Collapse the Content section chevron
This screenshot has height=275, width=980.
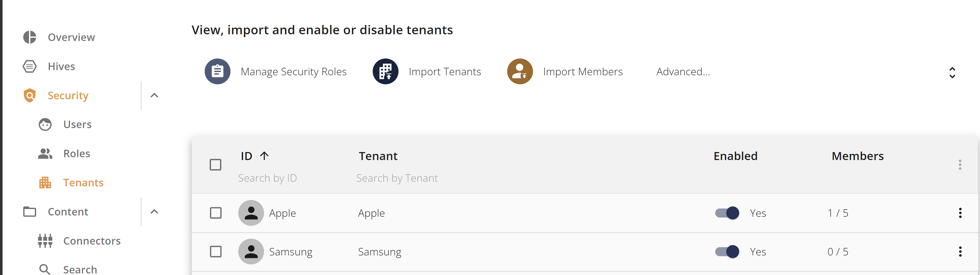(154, 212)
